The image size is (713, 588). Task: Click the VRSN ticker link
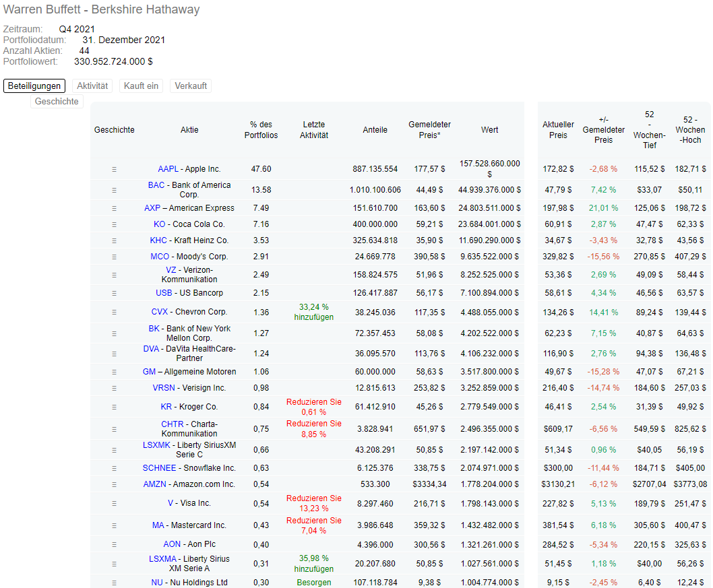click(x=164, y=388)
